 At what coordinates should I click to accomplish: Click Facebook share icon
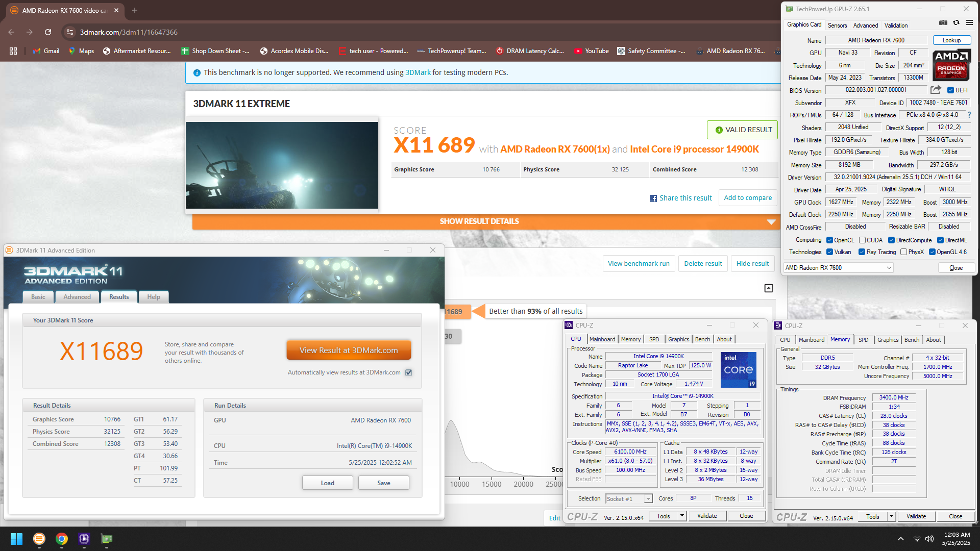653,198
